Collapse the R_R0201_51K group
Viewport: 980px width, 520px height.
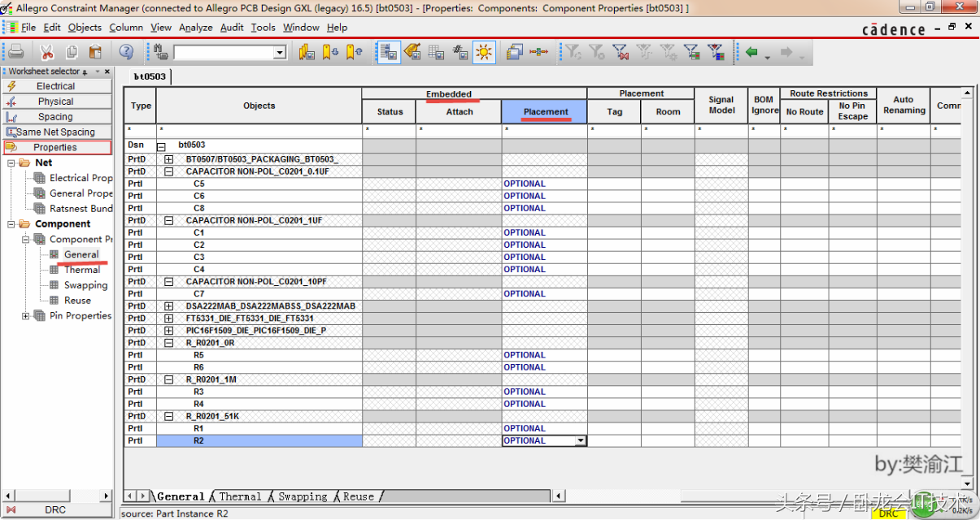pyautogui.click(x=168, y=416)
